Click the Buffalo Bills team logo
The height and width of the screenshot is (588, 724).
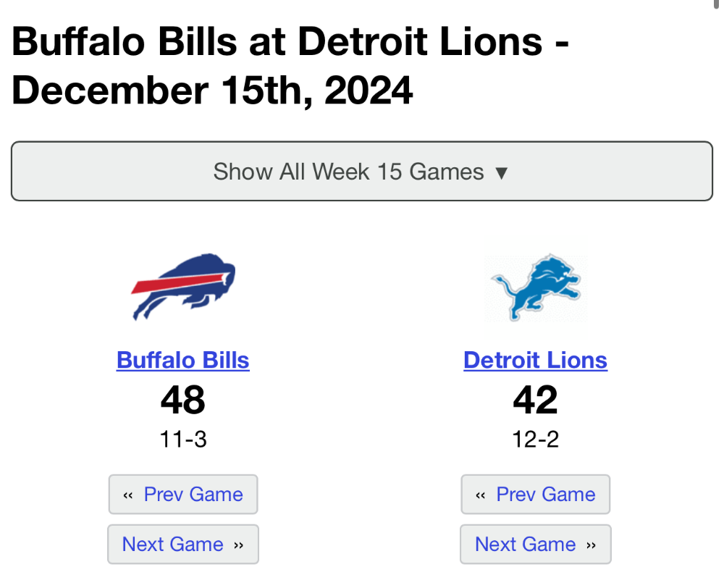point(183,287)
